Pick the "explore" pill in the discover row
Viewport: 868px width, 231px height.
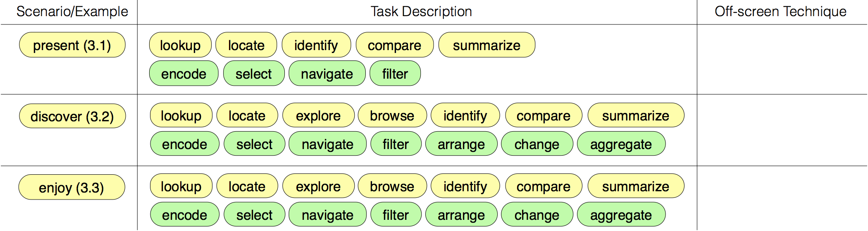(x=318, y=115)
